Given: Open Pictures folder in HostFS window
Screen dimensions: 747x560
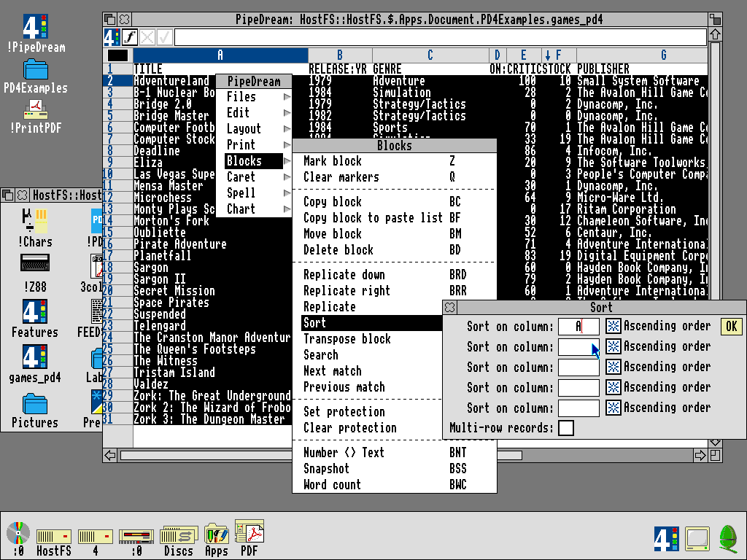Looking at the screenshot, I should 35,410.
